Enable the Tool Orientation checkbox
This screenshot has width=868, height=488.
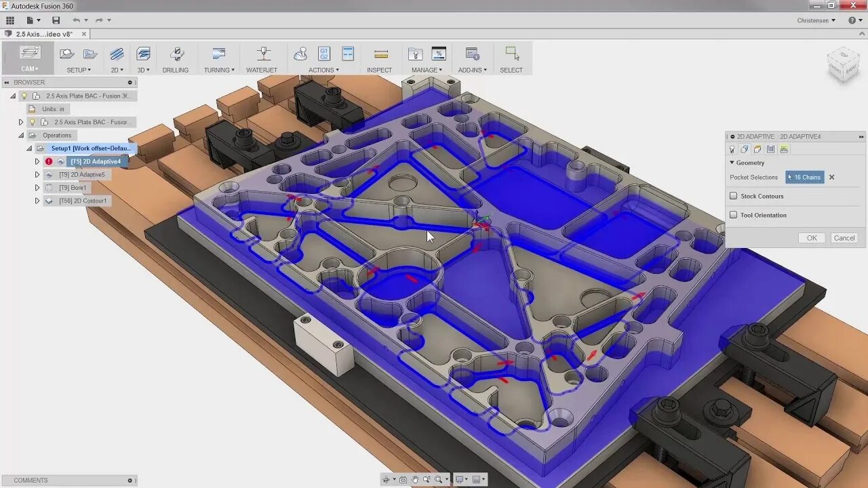point(733,215)
